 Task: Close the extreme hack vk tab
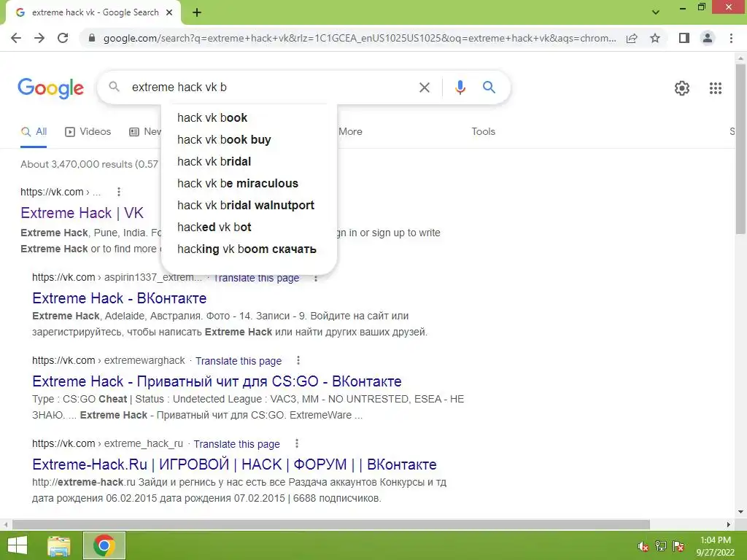(169, 12)
